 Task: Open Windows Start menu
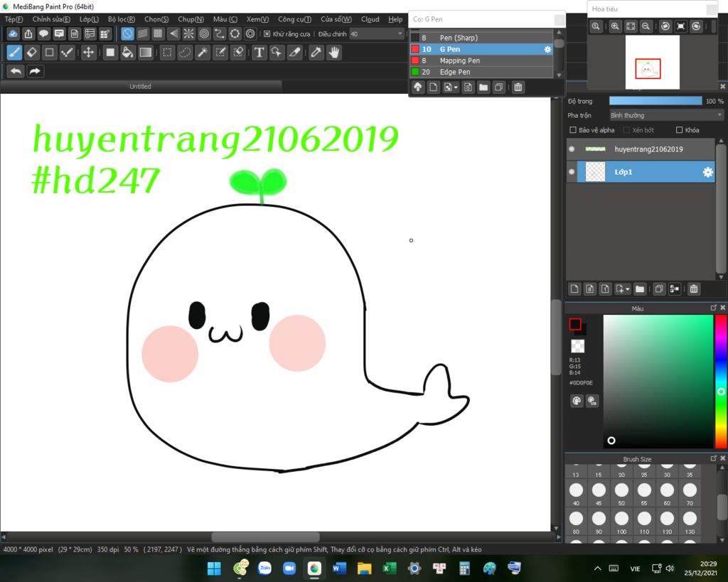coord(214,568)
